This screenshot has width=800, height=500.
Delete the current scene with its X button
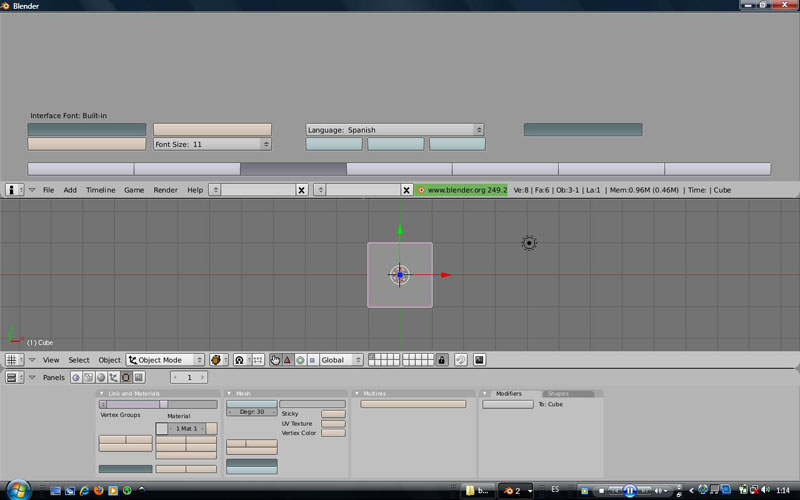[406, 190]
